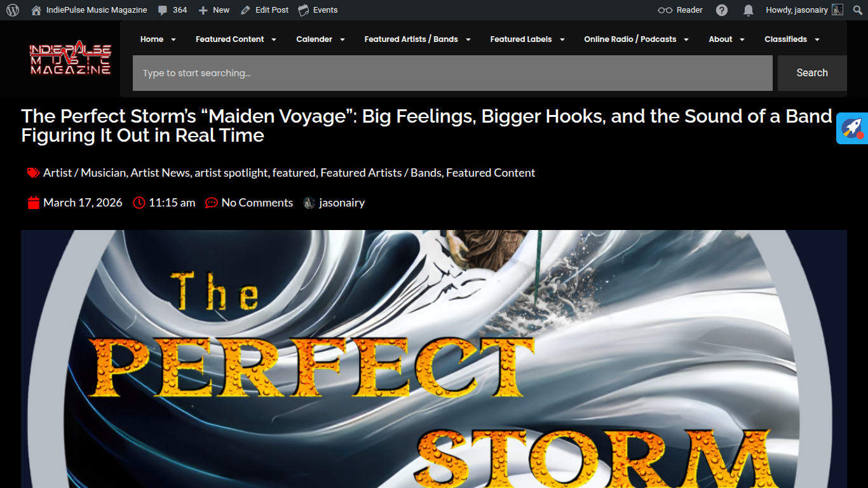Open the WordPress logo menu
The image size is (868, 488).
[x=13, y=10]
